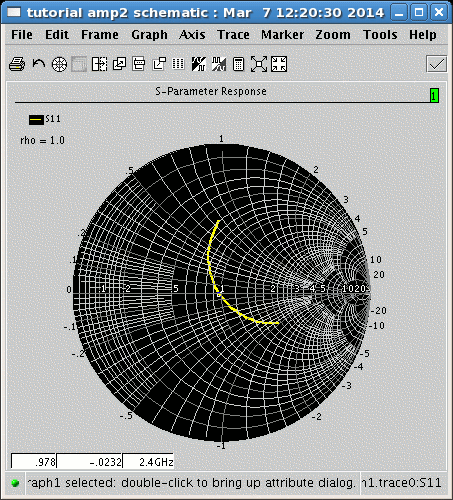The image size is (453, 500).
Task: Click the window menu icon in title bar
Action: point(14,12)
